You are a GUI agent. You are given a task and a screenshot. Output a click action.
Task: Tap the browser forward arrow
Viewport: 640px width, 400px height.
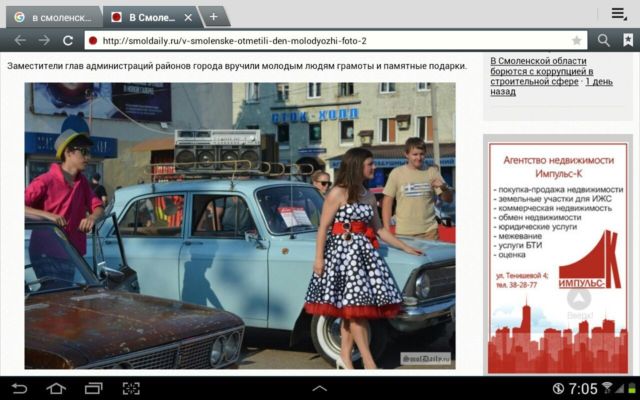pos(43,40)
